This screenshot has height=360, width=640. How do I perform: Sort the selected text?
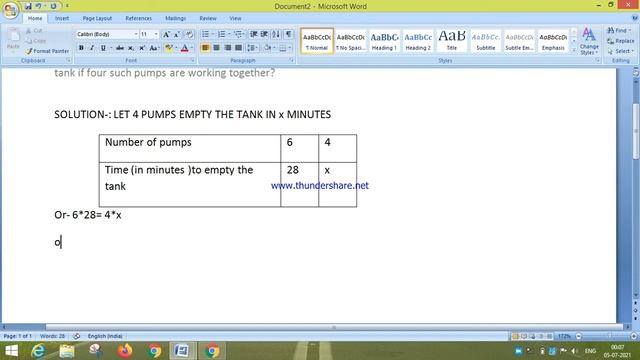276,34
